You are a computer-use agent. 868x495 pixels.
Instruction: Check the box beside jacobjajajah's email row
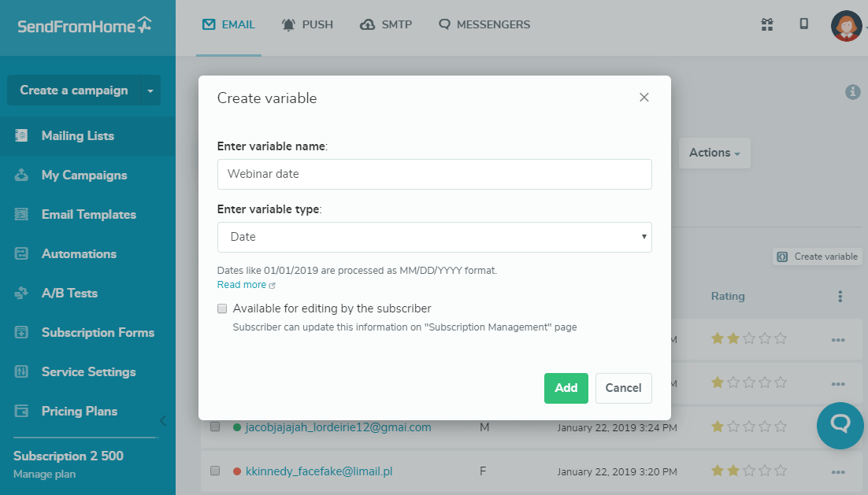(215, 427)
